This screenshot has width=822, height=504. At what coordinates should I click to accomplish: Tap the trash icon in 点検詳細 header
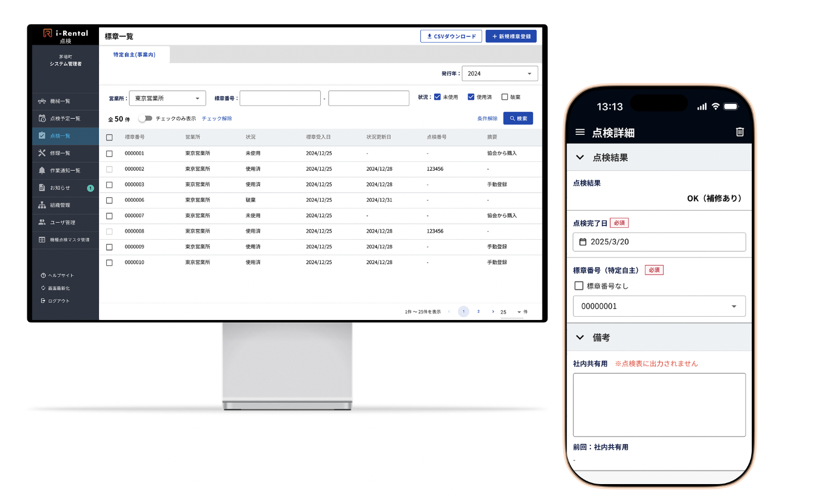point(740,132)
